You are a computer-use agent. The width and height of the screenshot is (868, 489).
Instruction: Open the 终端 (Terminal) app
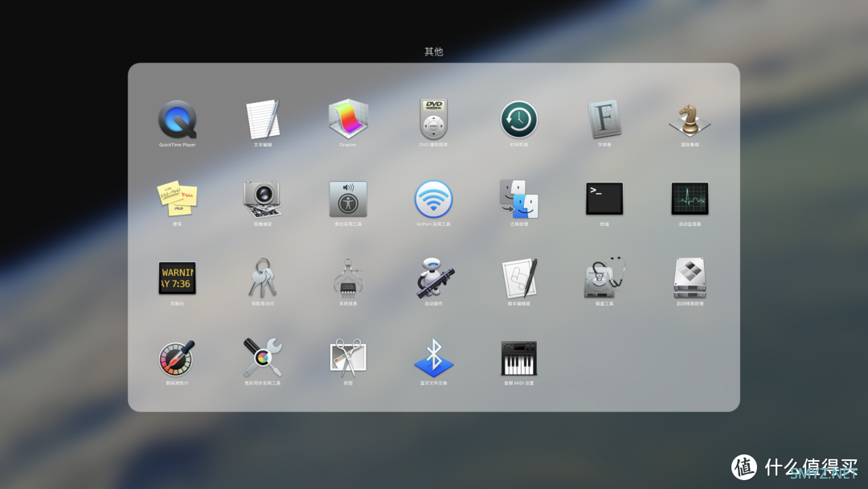[x=604, y=199]
